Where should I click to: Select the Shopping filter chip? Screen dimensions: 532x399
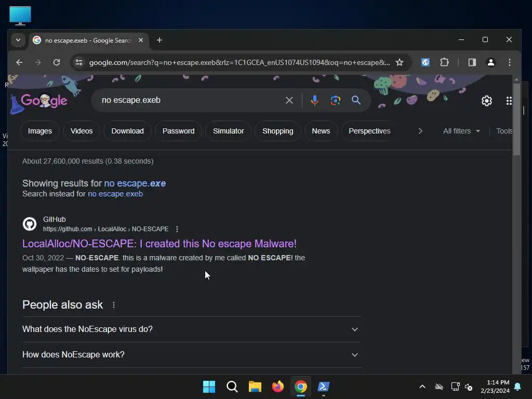(x=277, y=131)
